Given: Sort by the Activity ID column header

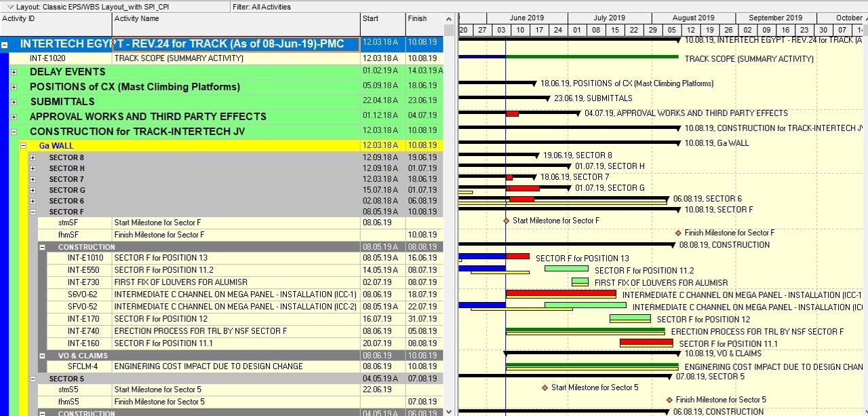Looking at the screenshot, I should [56, 24].
